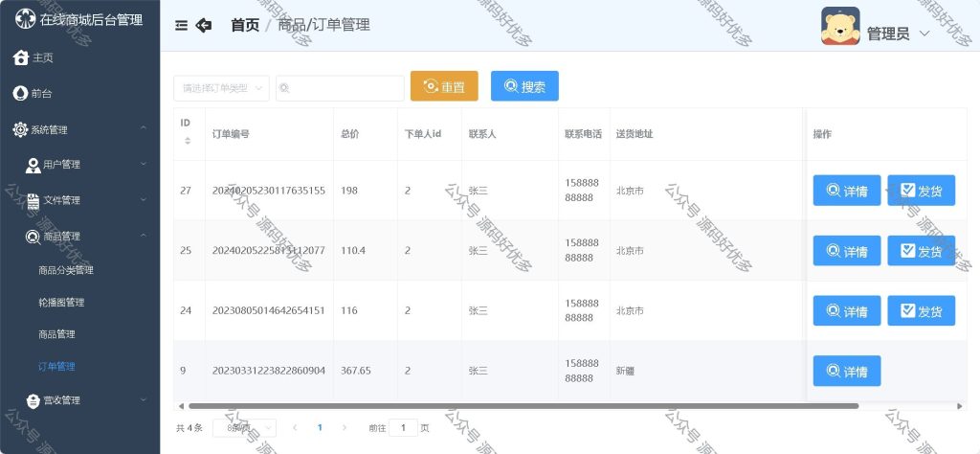980x454 pixels.
Task: View 详情 for order ID 24
Action: [847, 310]
